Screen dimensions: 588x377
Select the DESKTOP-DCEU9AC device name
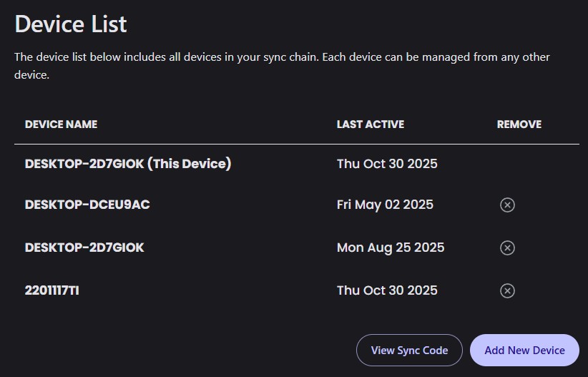[x=87, y=205]
